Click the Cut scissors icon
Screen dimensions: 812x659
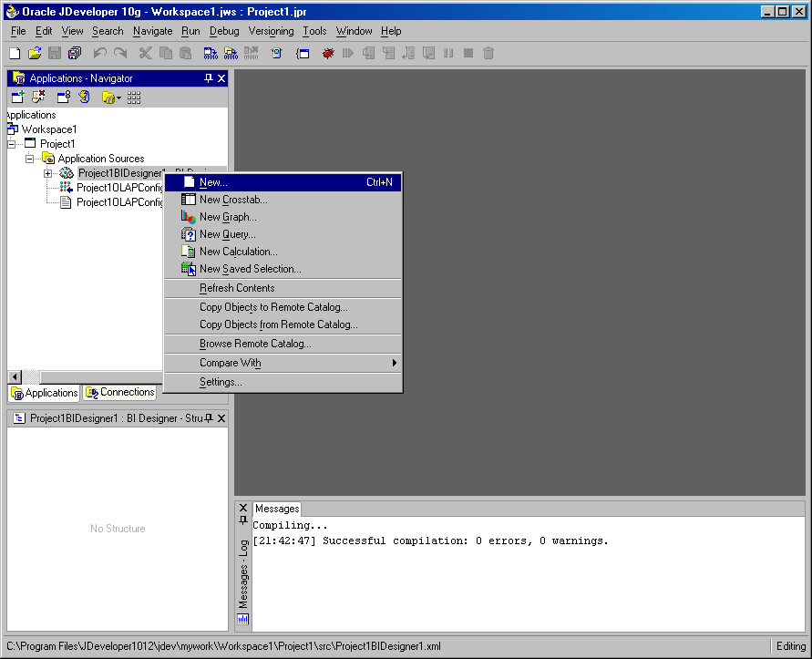[146, 53]
